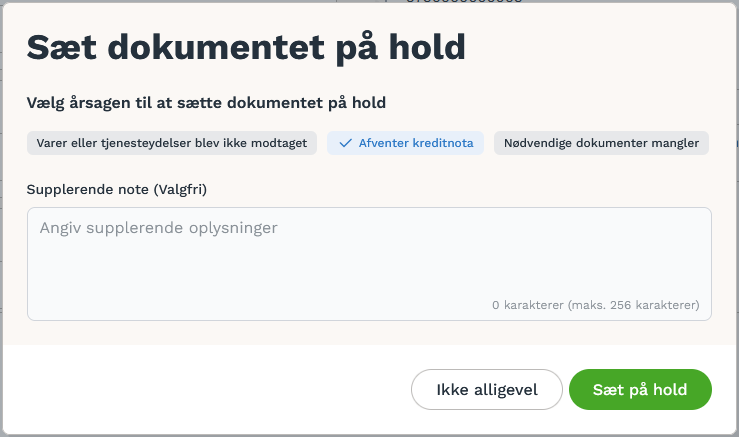Screen dimensions: 739x437
Task: Click the word Valgfri in the note label
Action: (x=181, y=190)
